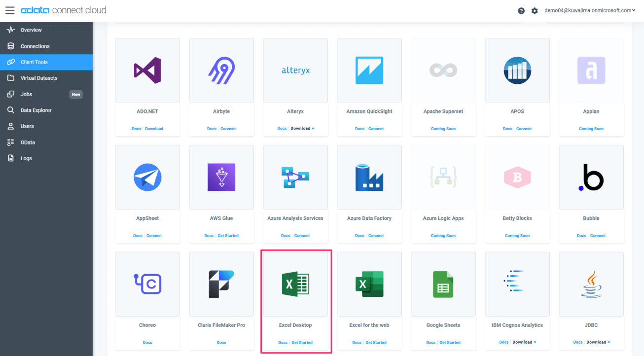
Task: Click the ADO.NET Download link
Action: coord(154,129)
